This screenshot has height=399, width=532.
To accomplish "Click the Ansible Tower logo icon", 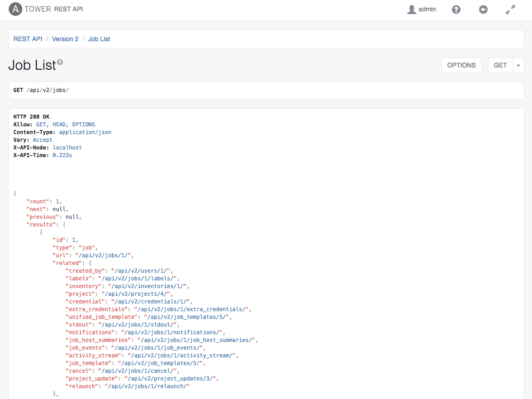I will (x=15, y=9).
